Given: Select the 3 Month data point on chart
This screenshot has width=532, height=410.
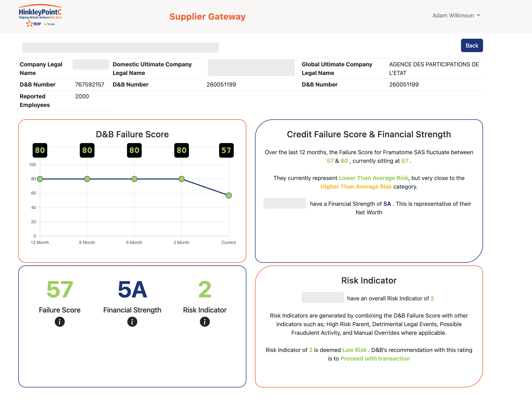Looking at the screenshot, I should point(182,179).
